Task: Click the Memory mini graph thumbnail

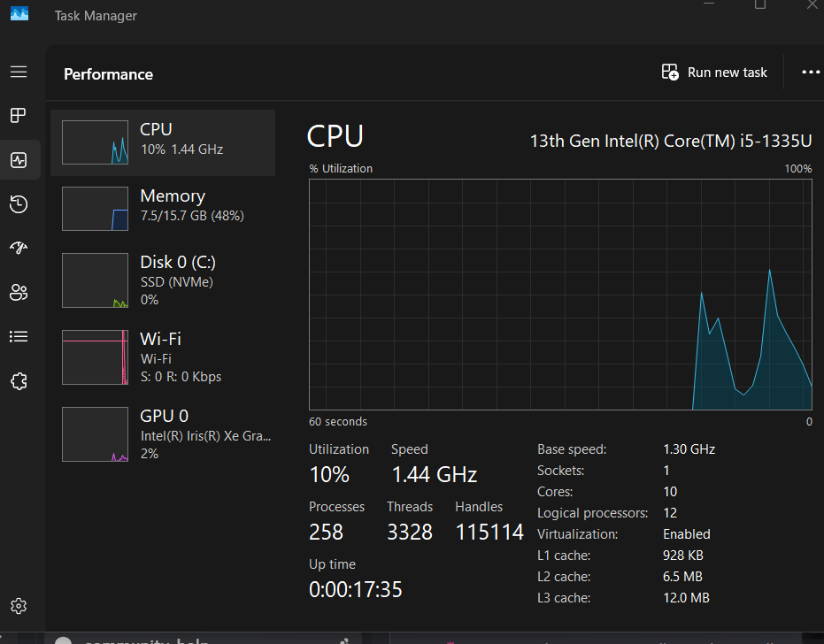Action: pyautogui.click(x=95, y=209)
